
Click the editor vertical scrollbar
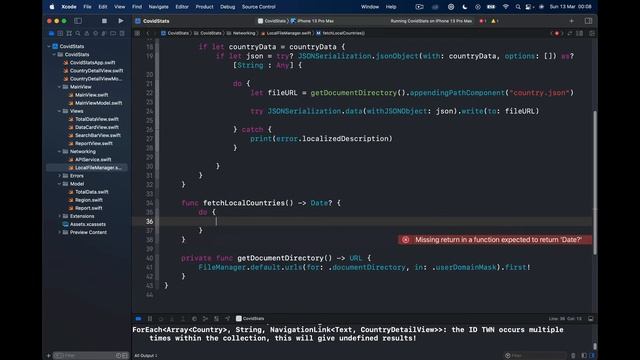tap(595, 182)
